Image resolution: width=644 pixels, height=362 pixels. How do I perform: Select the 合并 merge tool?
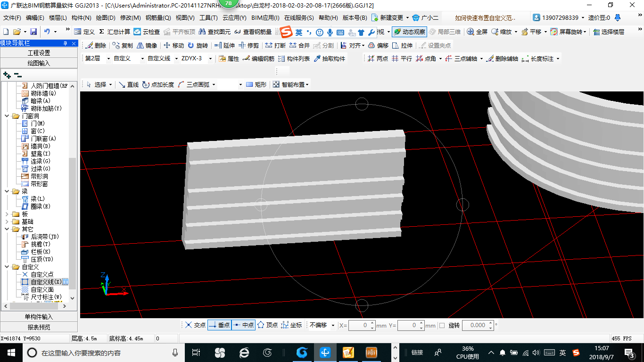(x=299, y=46)
